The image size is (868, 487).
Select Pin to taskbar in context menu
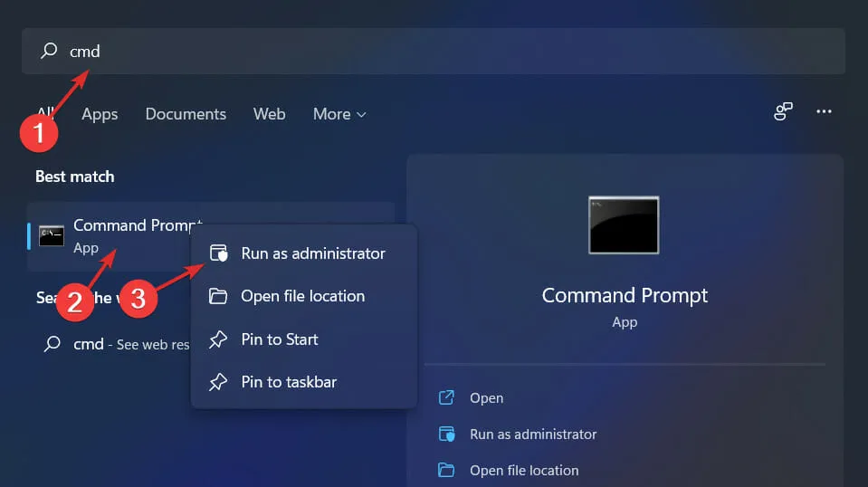click(289, 382)
